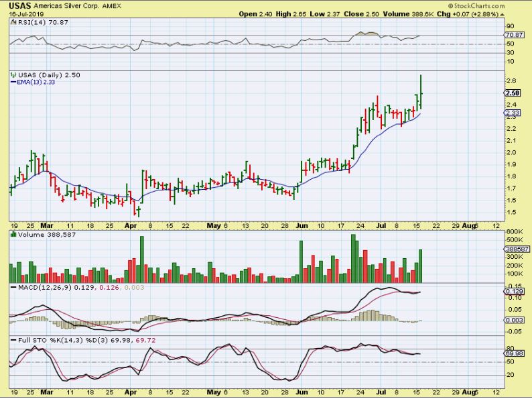Click the 0.003 histogram tag on right axis
The image size is (532, 399).
coord(515,320)
